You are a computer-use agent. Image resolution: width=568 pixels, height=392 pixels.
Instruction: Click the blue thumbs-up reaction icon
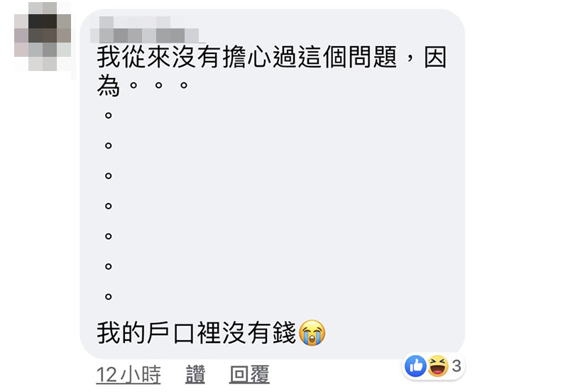coord(415,366)
